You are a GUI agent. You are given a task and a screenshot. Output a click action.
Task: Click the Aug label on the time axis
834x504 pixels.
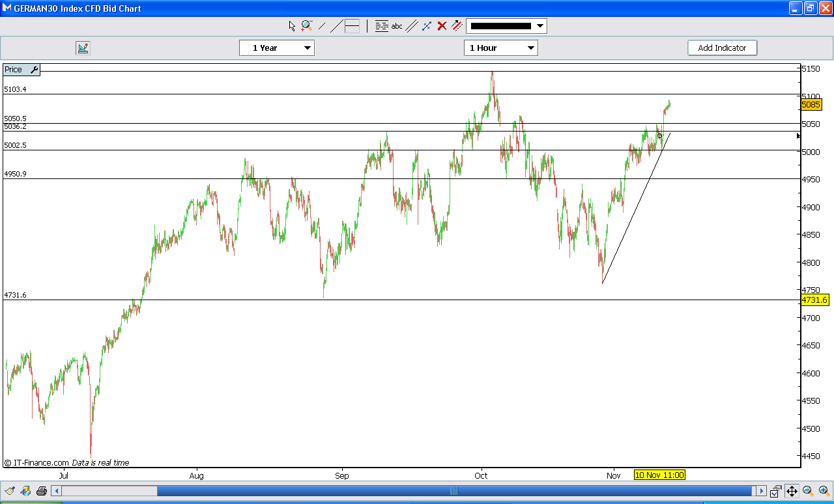[196, 475]
